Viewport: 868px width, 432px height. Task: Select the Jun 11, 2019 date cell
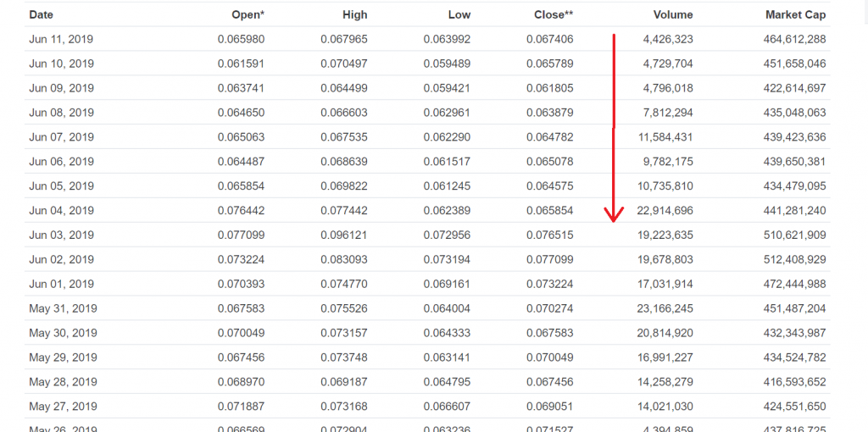coord(61,39)
